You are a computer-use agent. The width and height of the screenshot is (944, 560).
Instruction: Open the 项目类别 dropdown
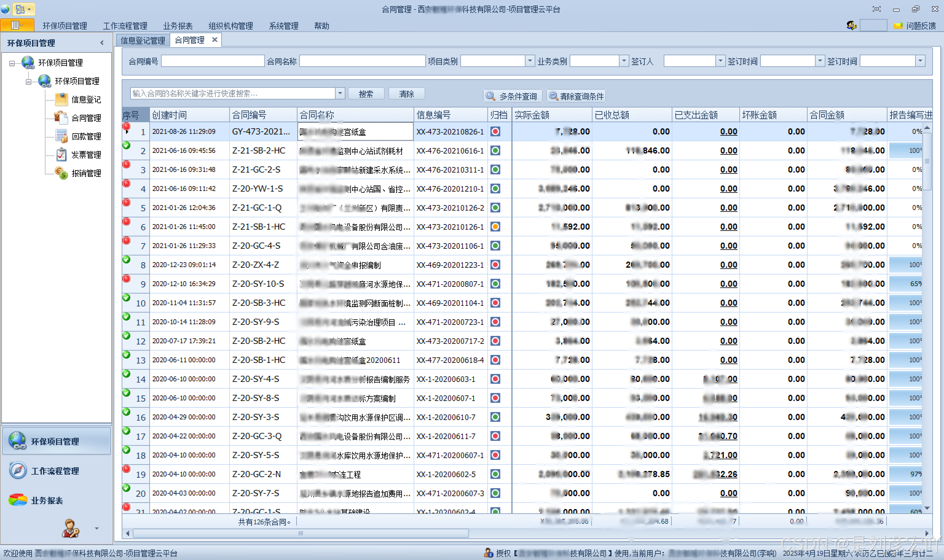530,61
